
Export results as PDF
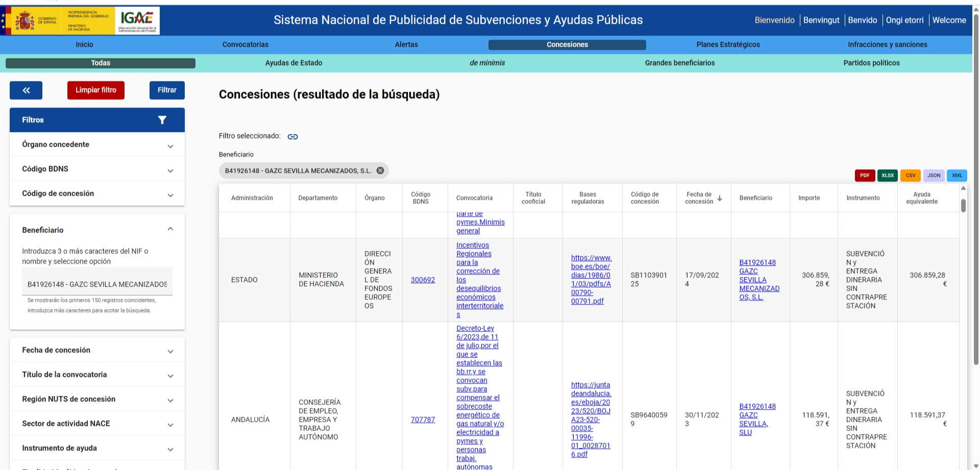(865, 176)
